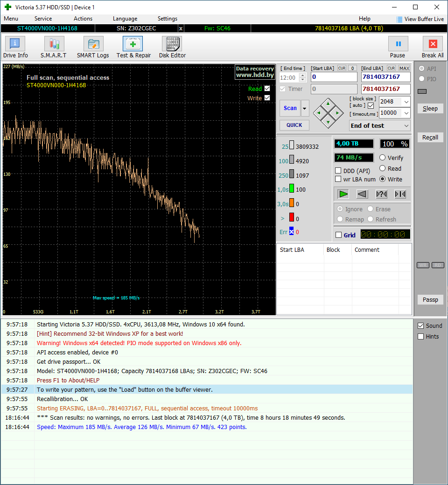Click the Pause icon in the toolbar
The image size is (448, 485).
pyautogui.click(x=398, y=44)
